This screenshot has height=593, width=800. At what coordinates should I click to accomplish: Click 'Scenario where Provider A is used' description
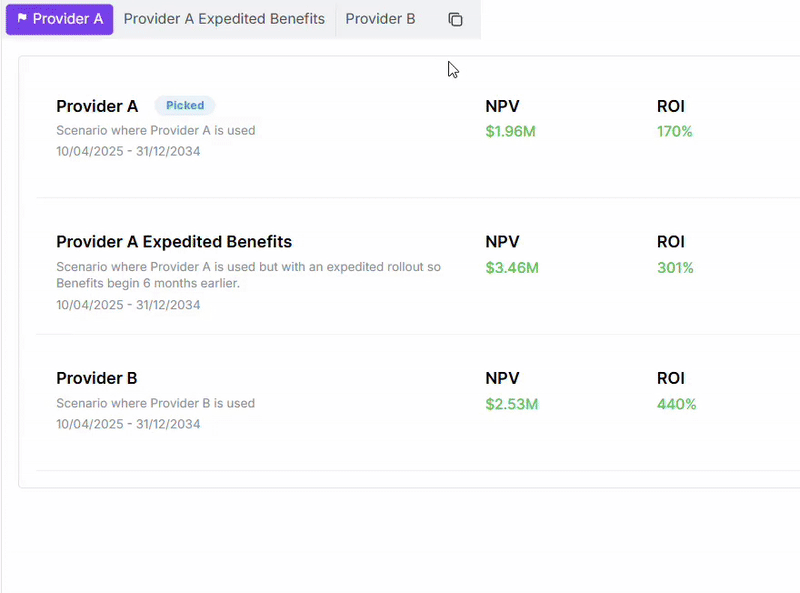[156, 131]
